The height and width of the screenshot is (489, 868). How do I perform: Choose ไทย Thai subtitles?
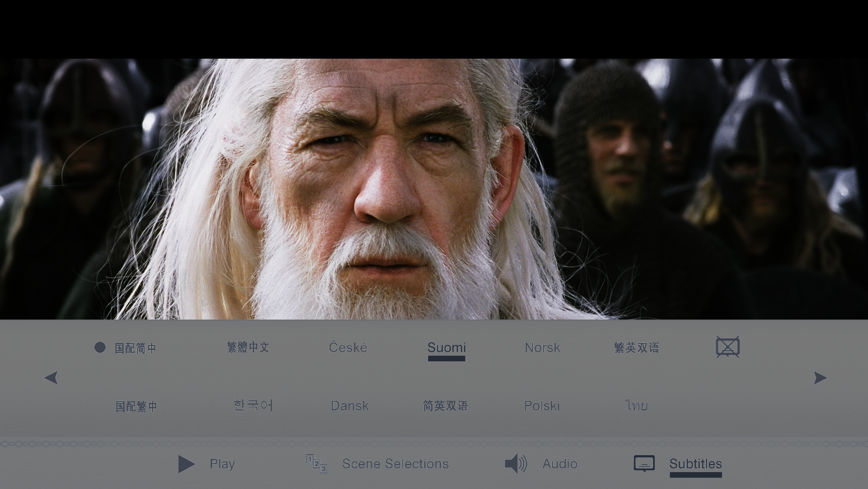pyautogui.click(x=637, y=405)
